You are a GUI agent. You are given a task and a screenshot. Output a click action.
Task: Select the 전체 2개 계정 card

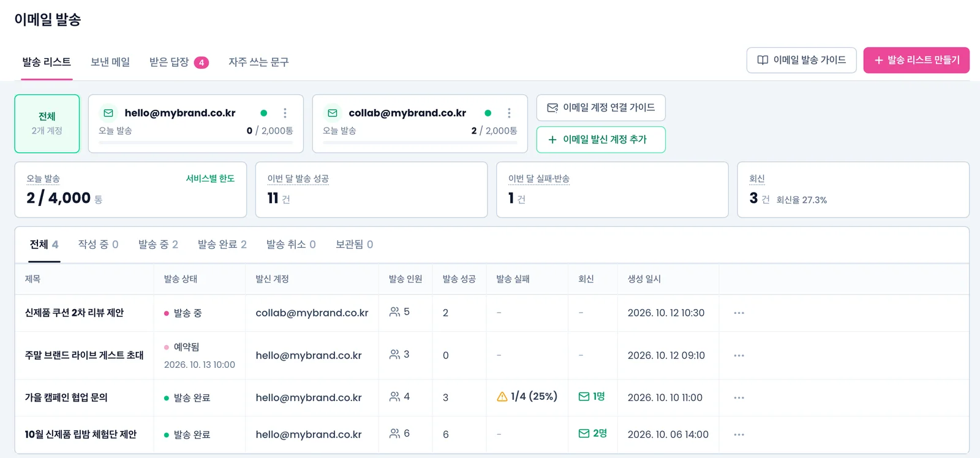(x=47, y=123)
